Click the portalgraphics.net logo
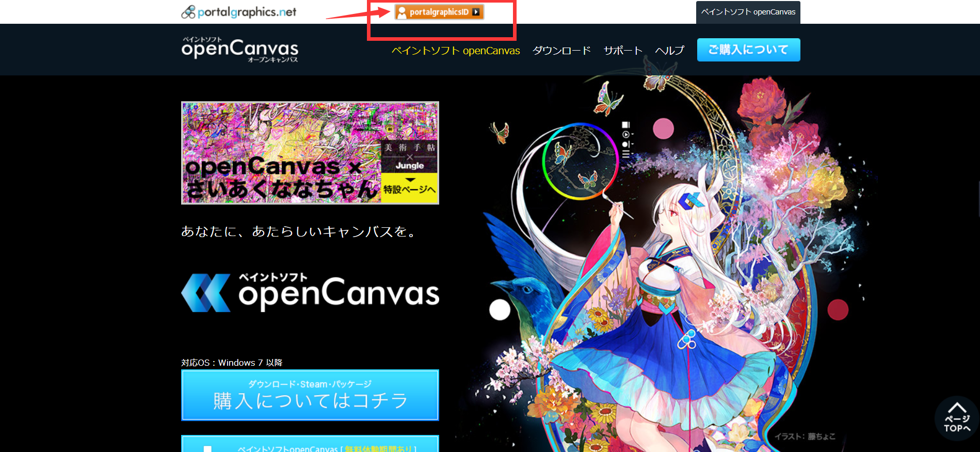This screenshot has height=452, width=980. pyautogui.click(x=238, y=12)
